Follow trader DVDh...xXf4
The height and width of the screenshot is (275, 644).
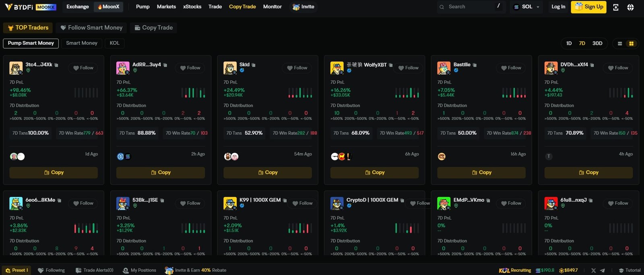[x=618, y=68]
